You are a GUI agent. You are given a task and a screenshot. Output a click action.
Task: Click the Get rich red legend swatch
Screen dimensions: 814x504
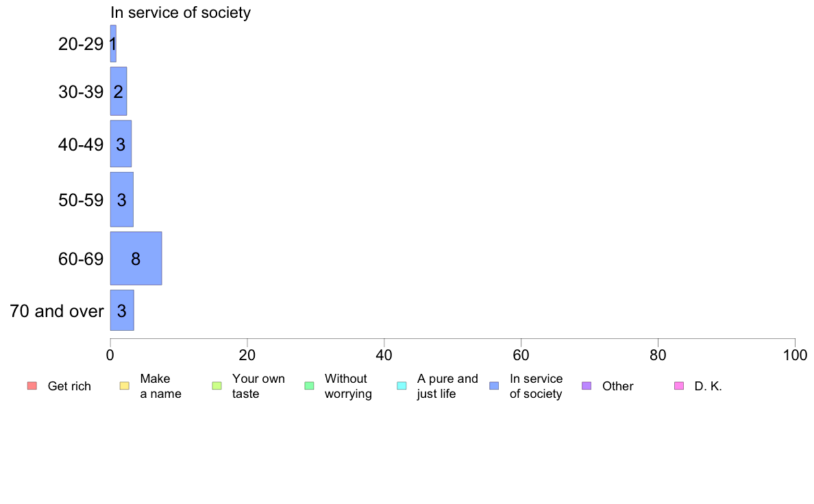tap(32, 386)
